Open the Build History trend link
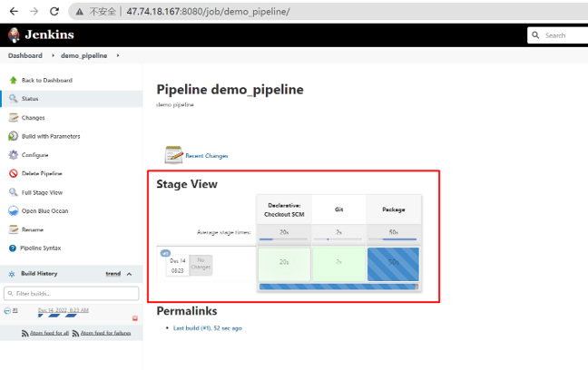588x370 pixels. click(x=113, y=273)
